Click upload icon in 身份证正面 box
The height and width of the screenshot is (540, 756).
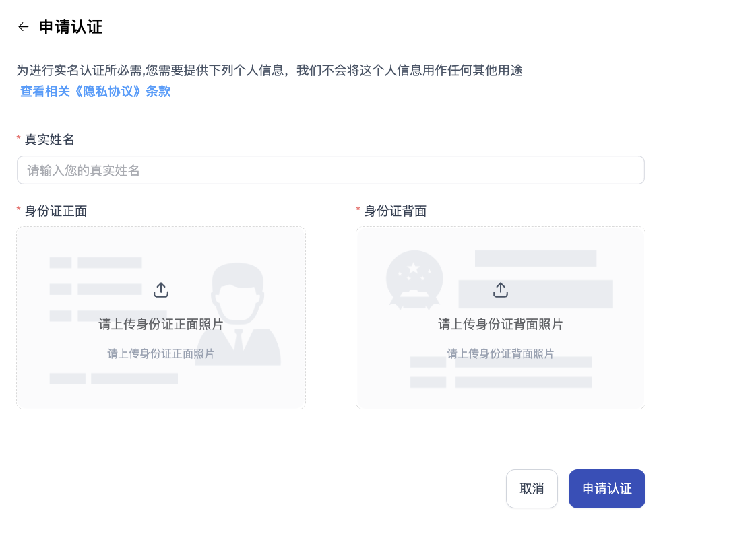click(x=161, y=290)
